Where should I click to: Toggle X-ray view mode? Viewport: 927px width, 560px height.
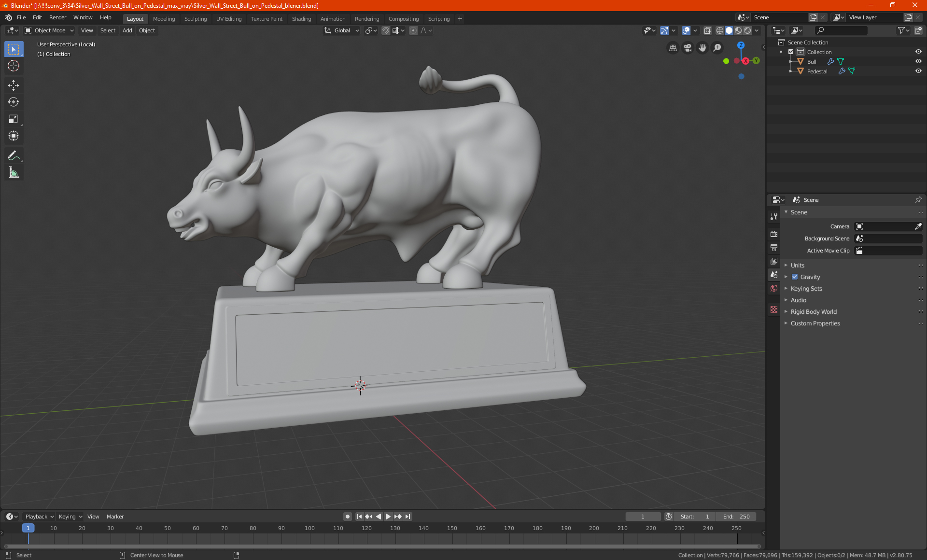coord(708,30)
